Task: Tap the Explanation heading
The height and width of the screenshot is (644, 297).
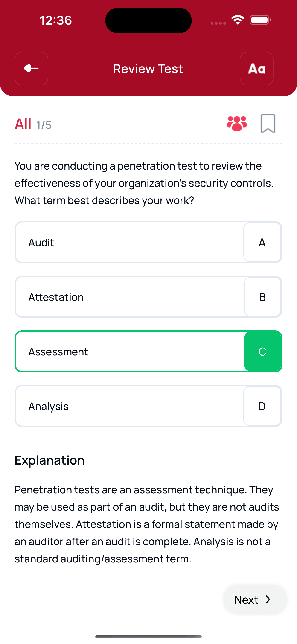Action: click(x=49, y=460)
